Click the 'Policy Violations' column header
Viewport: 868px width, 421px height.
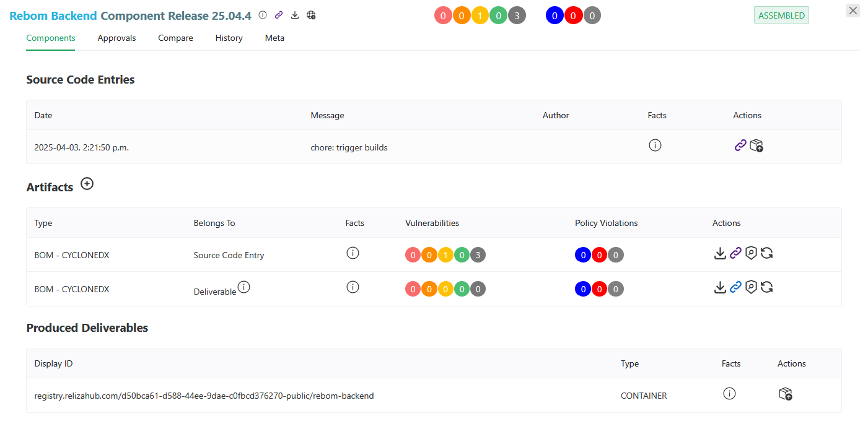(x=606, y=223)
